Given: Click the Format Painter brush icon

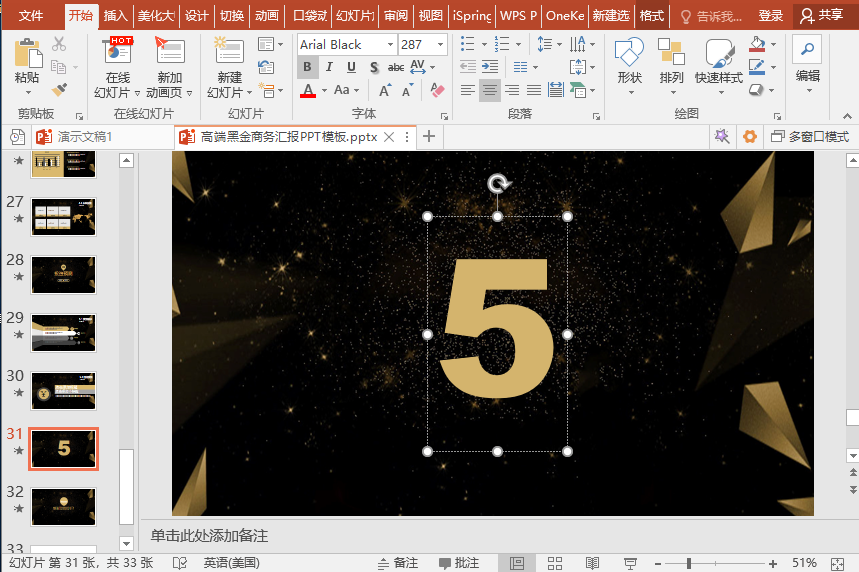Looking at the screenshot, I should (x=59, y=89).
